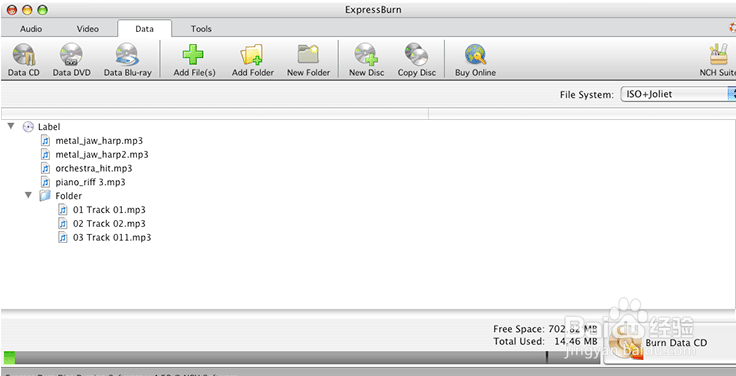Click the Folder icon in the tree
Viewport: 736px width, 376px height.
pos(45,196)
